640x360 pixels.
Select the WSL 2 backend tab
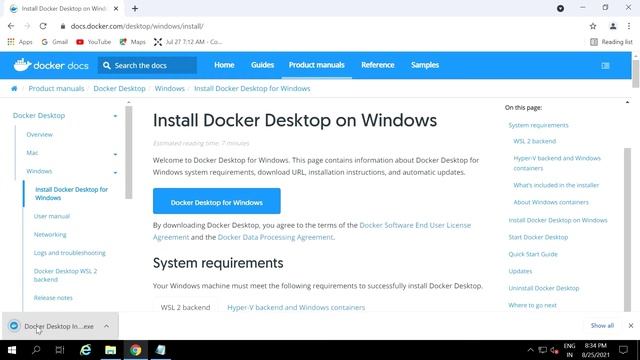[185, 307]
